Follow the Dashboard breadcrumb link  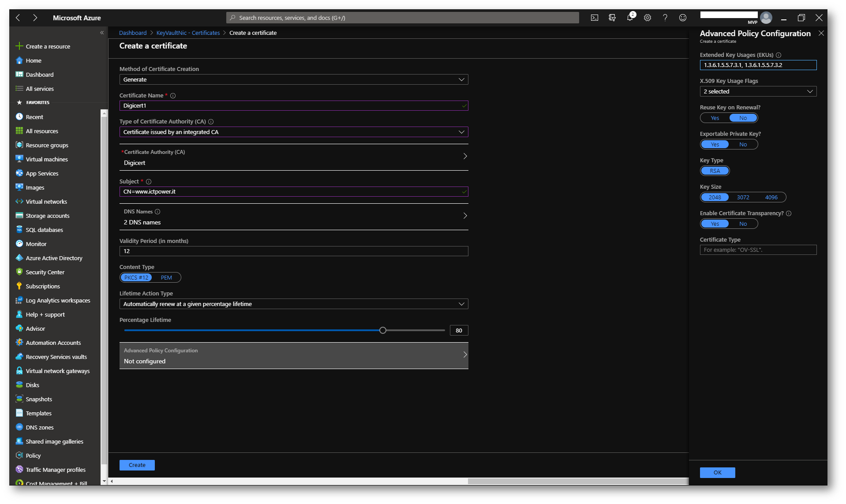pos(133,33)
